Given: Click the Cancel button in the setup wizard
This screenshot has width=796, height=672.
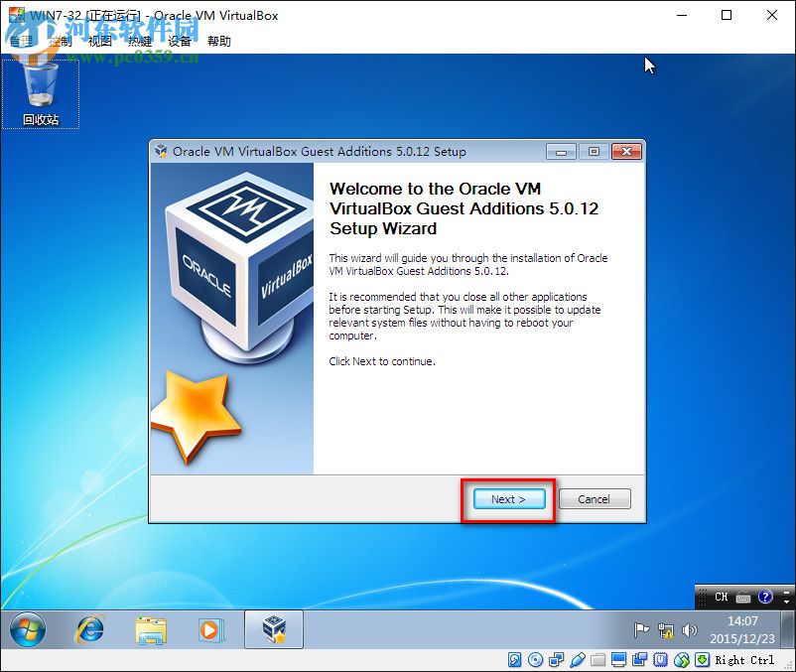Looking at the screenshot, I should click(594, 499).
